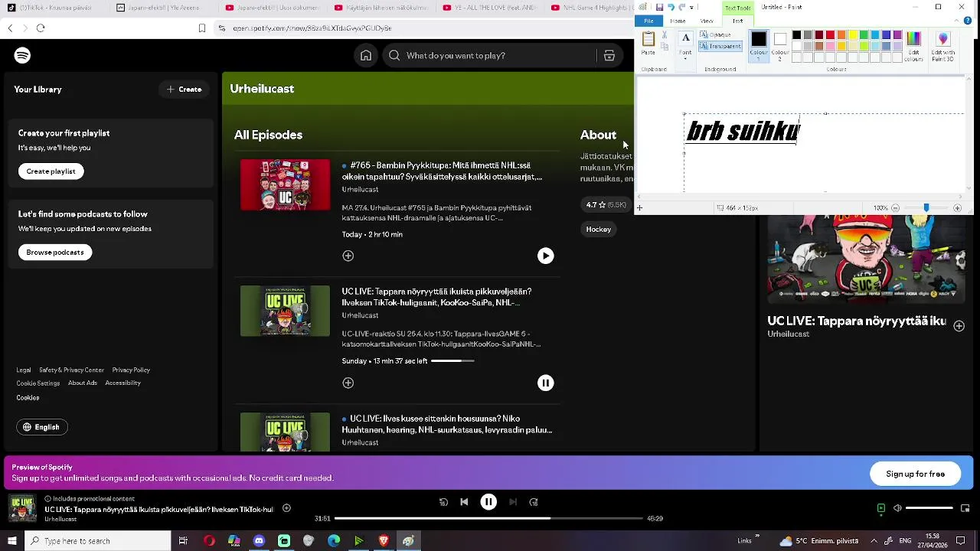Viewport: 980px width, 551px height.
Task: Open Microsoft Edge from the taskbar
Action: 334,541
